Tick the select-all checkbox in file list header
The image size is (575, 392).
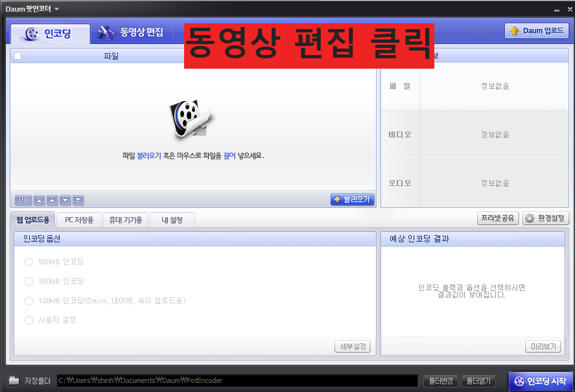coord(18,56)
